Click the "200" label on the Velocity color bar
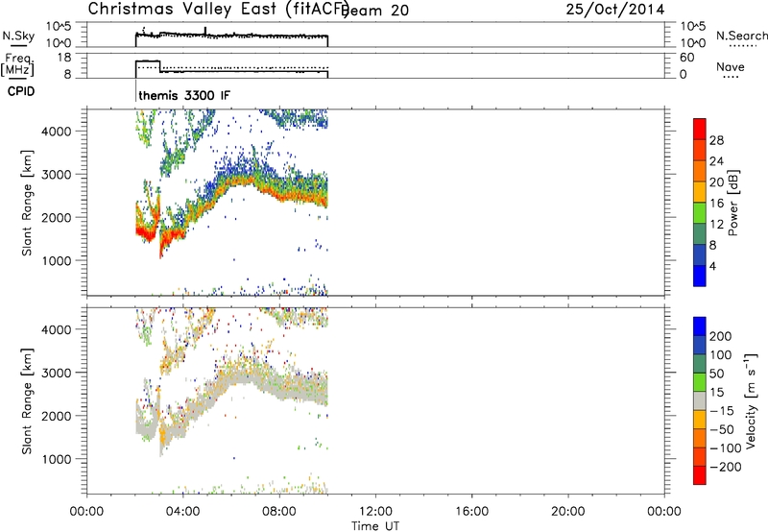Viewport: 768px width, 532px height. click(721, 336)
